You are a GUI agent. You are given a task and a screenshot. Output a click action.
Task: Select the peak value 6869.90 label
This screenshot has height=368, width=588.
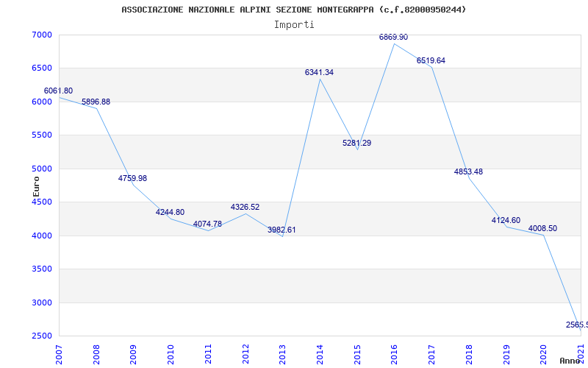click(x=393, y=37)
